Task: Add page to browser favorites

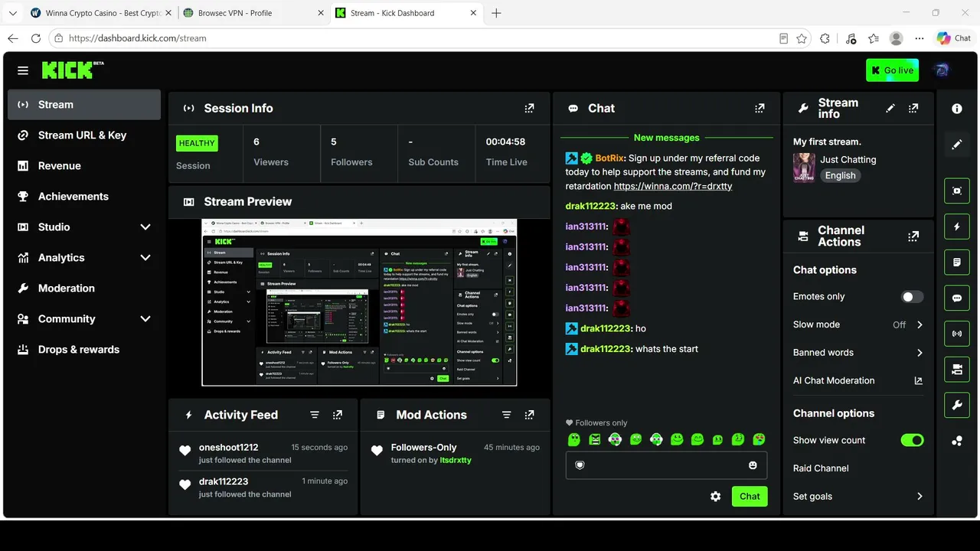Action: point(802,38)
